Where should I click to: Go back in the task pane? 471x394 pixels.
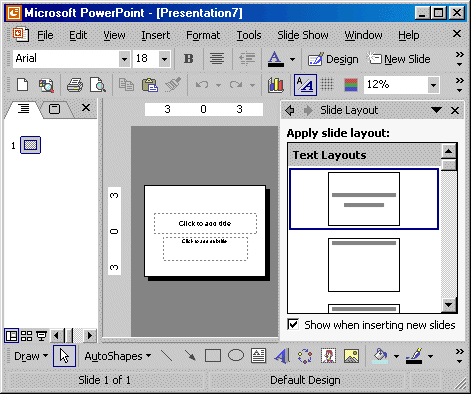290,110
